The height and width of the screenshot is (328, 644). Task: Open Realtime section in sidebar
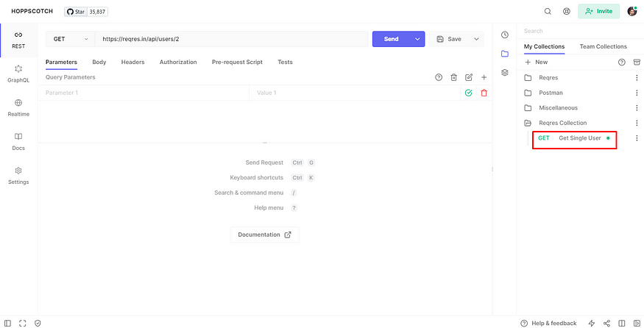coord(18,108)
